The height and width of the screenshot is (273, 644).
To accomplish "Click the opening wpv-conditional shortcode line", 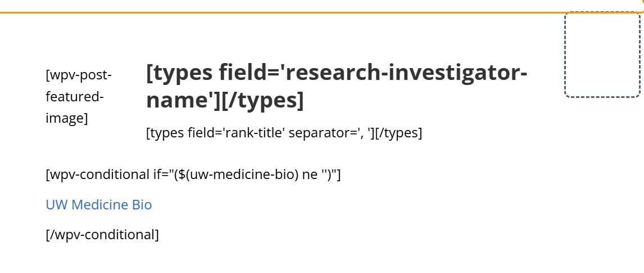I will (193, 174).
